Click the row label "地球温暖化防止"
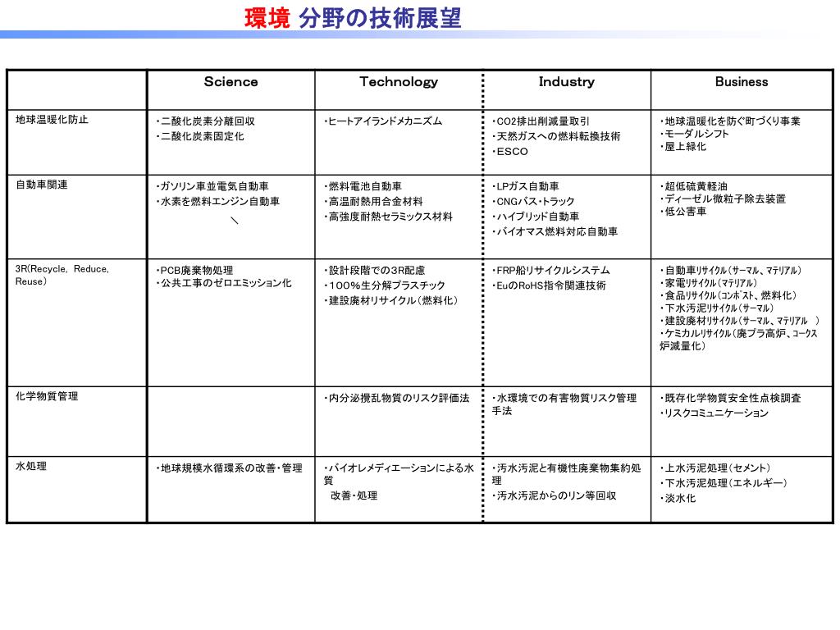 point(52,120)
